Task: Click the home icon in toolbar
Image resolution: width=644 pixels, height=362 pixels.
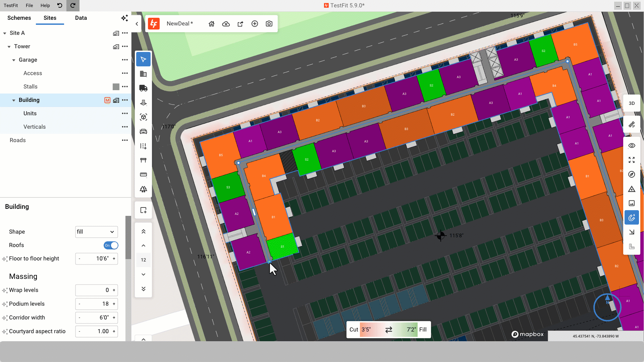Action: [211, 24]
